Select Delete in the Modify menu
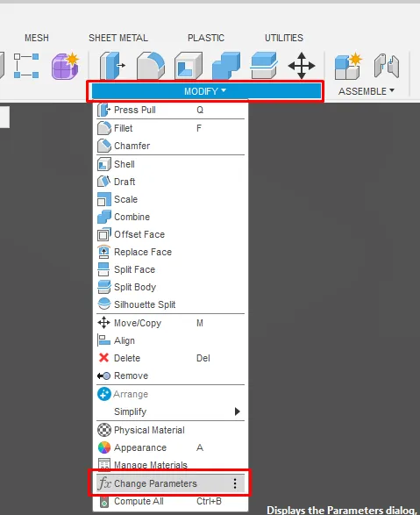420x515 pixels. (x=171, y=358)
